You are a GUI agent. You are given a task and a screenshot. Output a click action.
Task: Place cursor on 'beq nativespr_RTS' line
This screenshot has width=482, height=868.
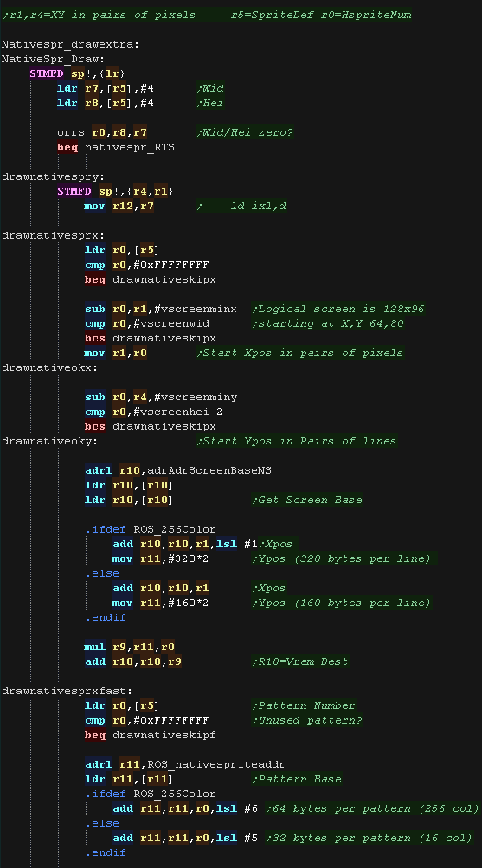pyautogui.click(x=116, y=147)
